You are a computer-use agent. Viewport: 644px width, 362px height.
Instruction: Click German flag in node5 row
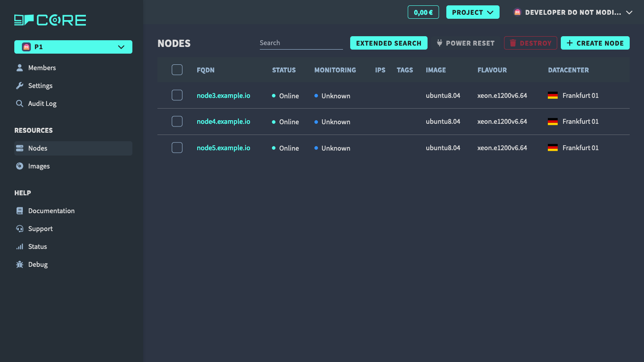click(553, 148)
